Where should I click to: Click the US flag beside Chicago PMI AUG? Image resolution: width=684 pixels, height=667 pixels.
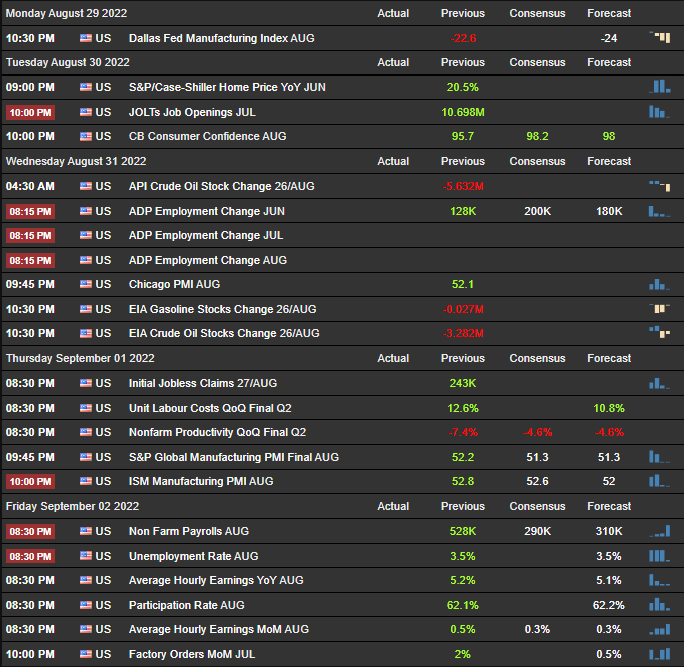tap(86, 284)
